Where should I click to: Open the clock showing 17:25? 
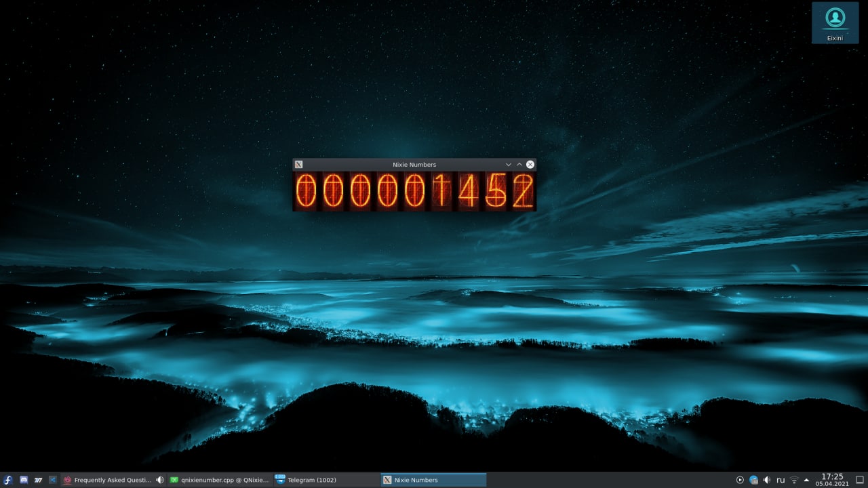pyautogui.click(x=832, y=480)
